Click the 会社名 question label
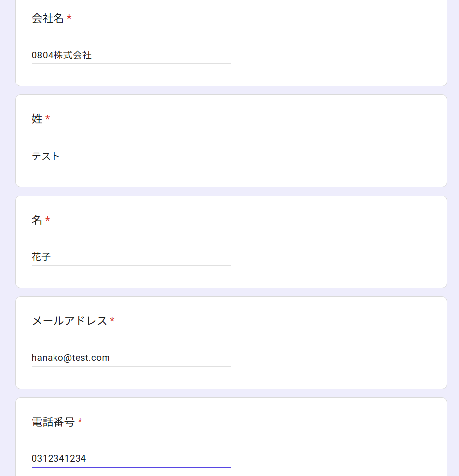This screenshot has height=476, width=459. tap(48, 18)
